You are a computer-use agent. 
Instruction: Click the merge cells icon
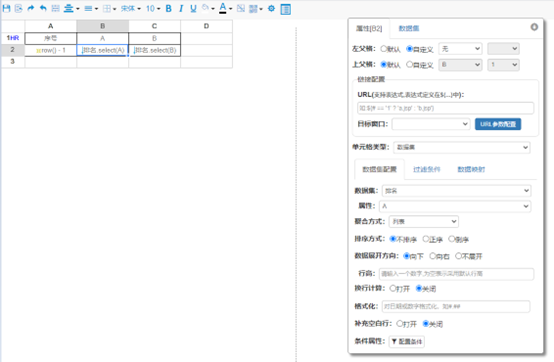[55, 8]
